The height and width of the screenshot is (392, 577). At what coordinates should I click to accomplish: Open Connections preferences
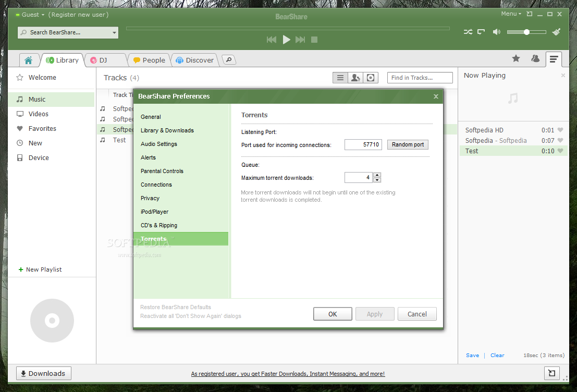(x=156, y=185)
